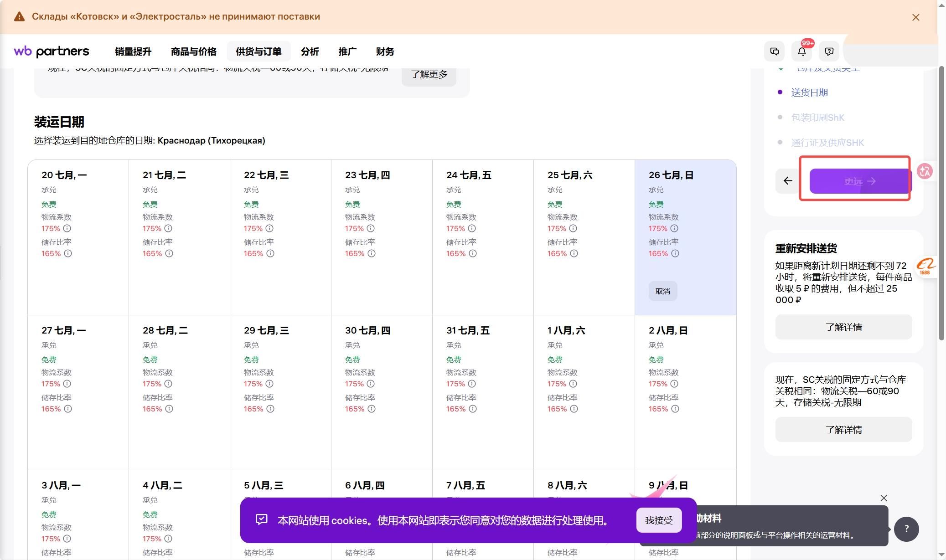The image size is (946, 560).
Task: Open the notifications bell icon
Action: pos(802,51)
